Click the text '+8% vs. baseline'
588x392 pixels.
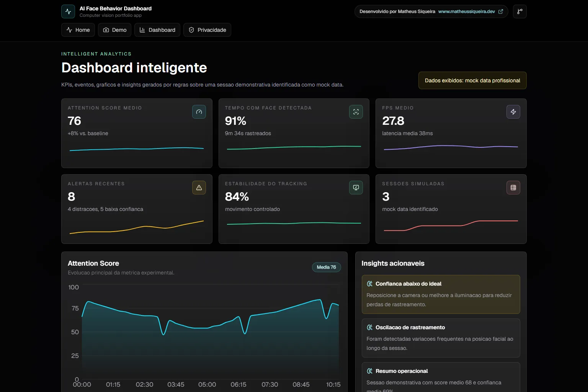point(88,133)
